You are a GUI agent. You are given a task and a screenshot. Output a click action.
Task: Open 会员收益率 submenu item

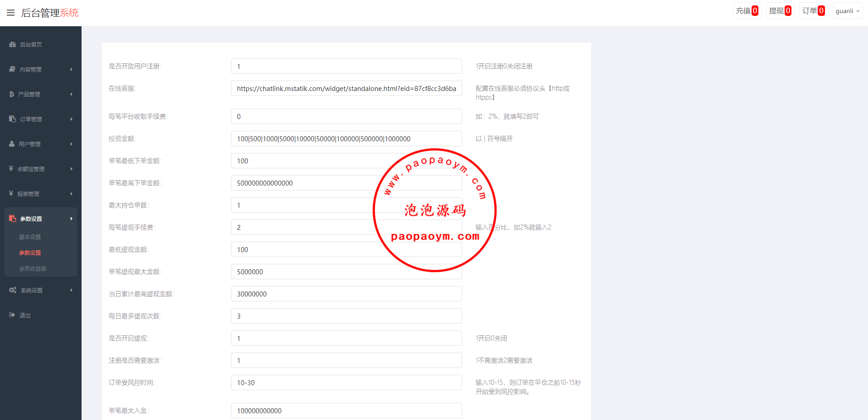click(x=33, y=269)
